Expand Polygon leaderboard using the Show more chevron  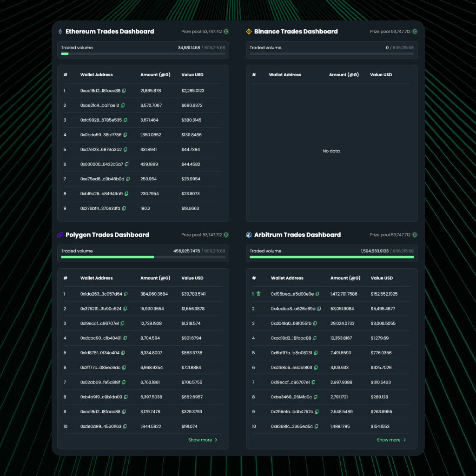pos(216,440)
